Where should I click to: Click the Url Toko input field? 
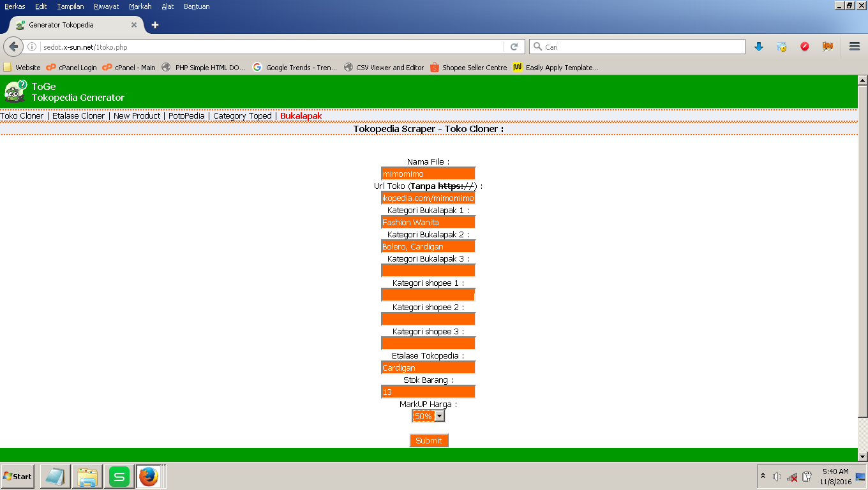click(x=428, y=198)
